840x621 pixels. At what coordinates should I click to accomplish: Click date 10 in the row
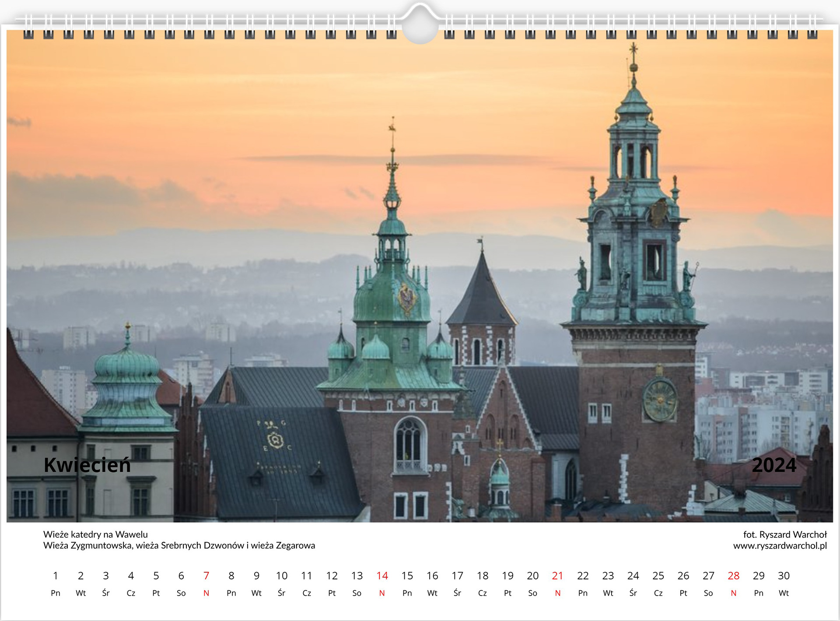tap(281, 576)
